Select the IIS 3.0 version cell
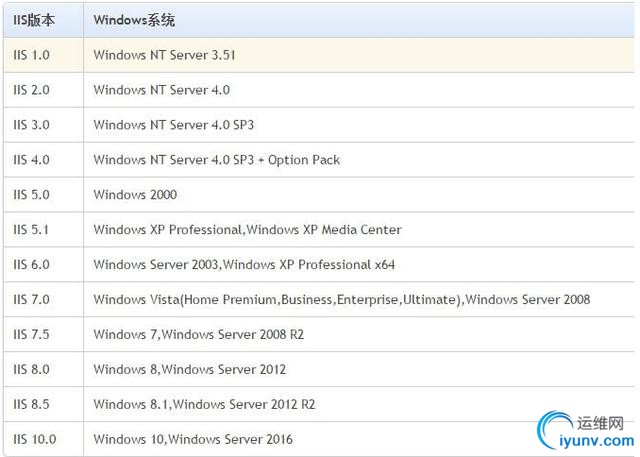Screen dimensions: 640x457 [31, 125]
